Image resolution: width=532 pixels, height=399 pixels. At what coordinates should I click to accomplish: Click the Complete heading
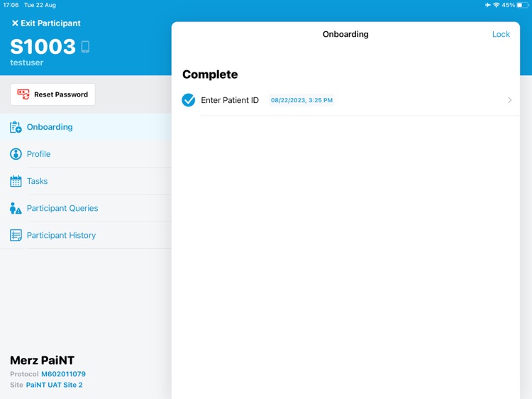pyautogui.click(x=210, y=75)
